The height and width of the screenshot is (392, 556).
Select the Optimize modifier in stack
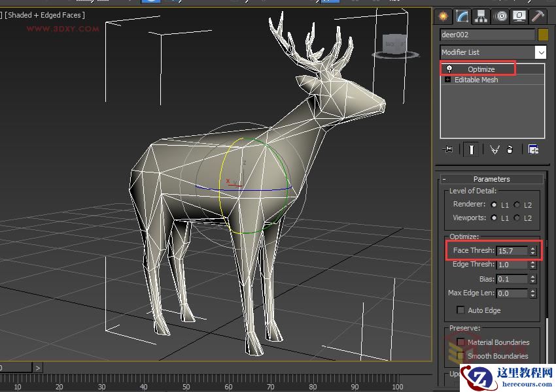(481, 69)
